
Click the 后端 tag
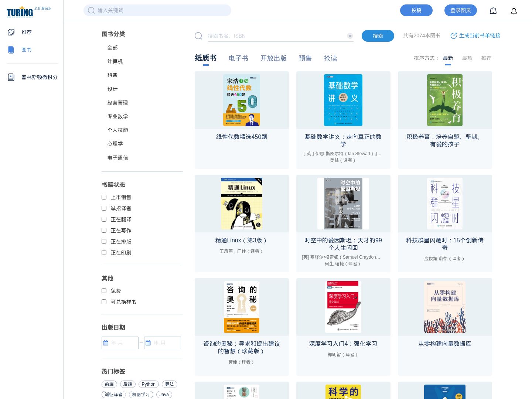[128, 384]
